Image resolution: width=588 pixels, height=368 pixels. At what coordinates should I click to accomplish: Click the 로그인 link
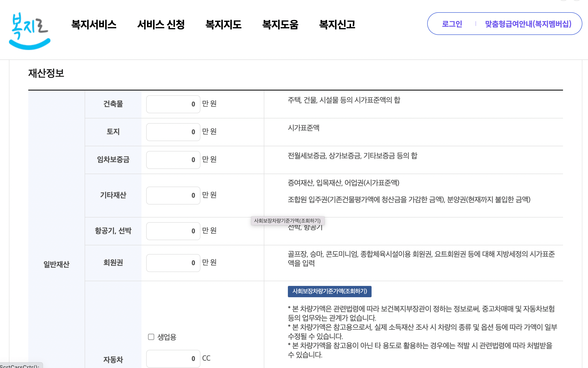(x=452, y=24)
